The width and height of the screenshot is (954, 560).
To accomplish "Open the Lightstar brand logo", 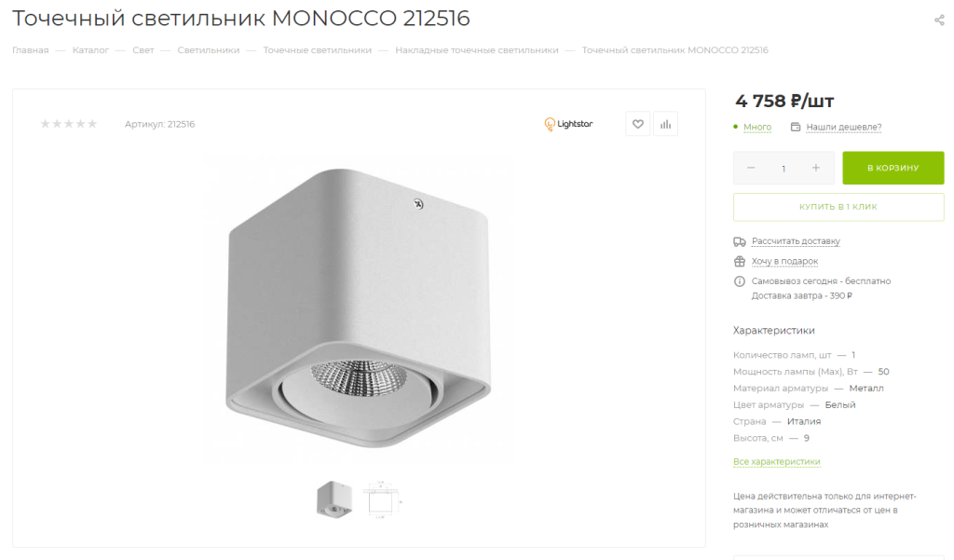I will tap(568, 124).
